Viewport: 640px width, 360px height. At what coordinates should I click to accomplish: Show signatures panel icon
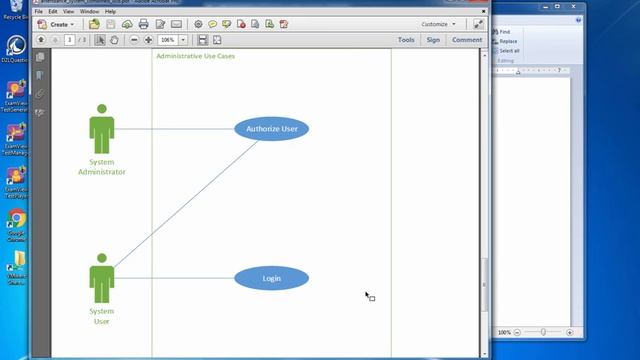40,112
